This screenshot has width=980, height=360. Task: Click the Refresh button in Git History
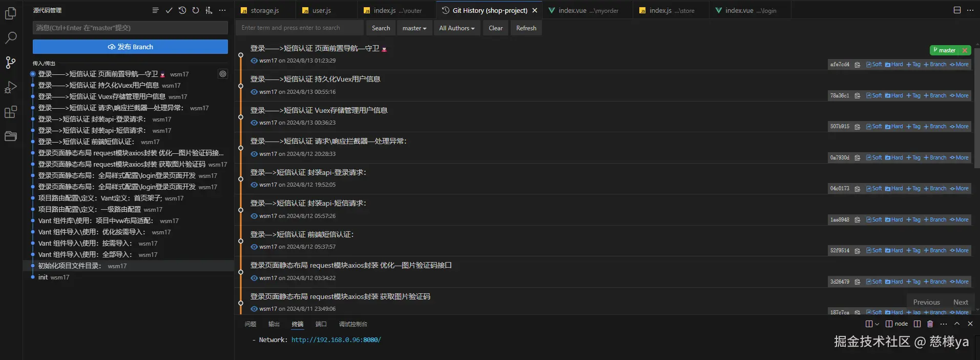526,28
